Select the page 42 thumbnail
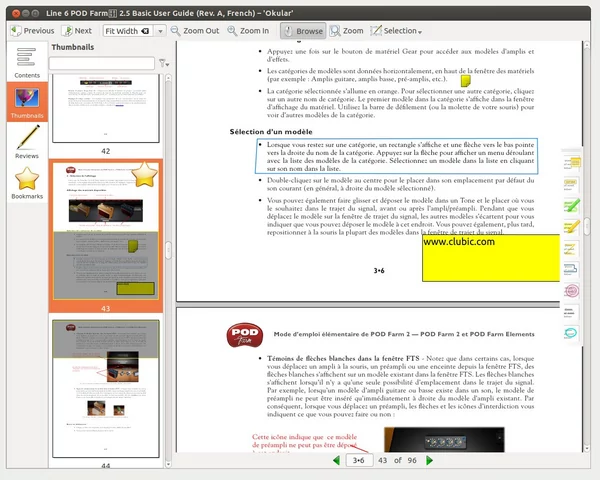 106,109
